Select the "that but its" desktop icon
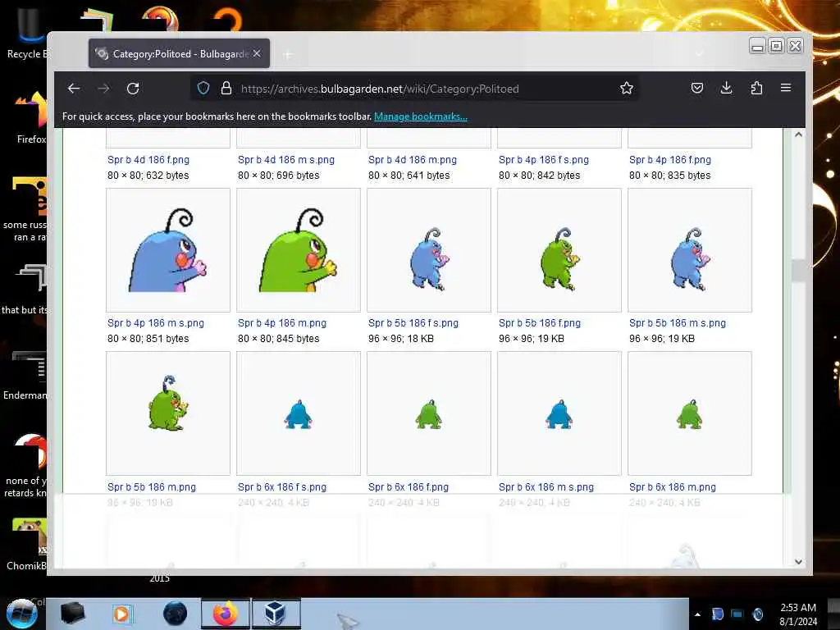This screenshot has width=840, height=630. pyautogui.click(x=25, y=290)
